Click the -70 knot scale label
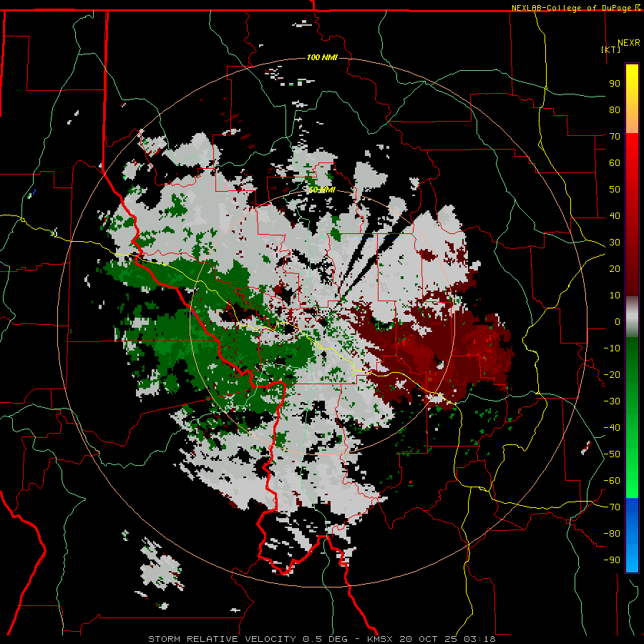 click(612, 507)
